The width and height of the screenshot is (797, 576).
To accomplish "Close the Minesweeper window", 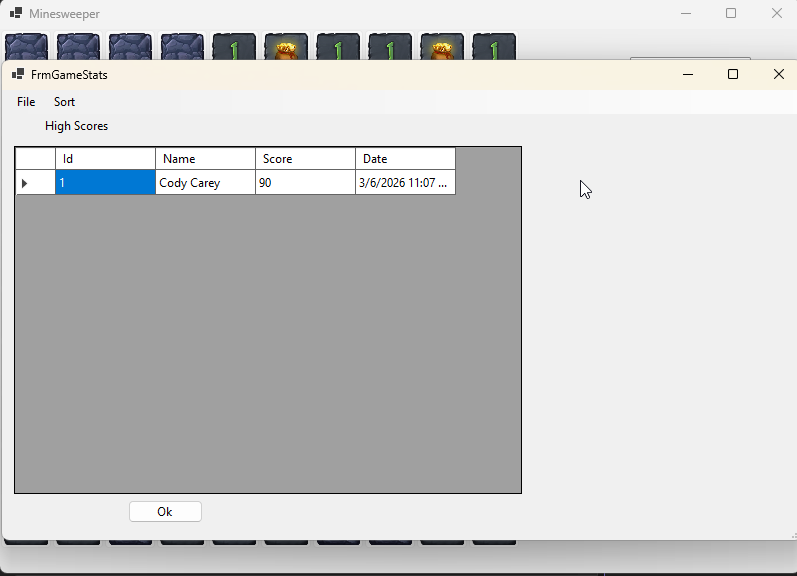I will point(777,13).
